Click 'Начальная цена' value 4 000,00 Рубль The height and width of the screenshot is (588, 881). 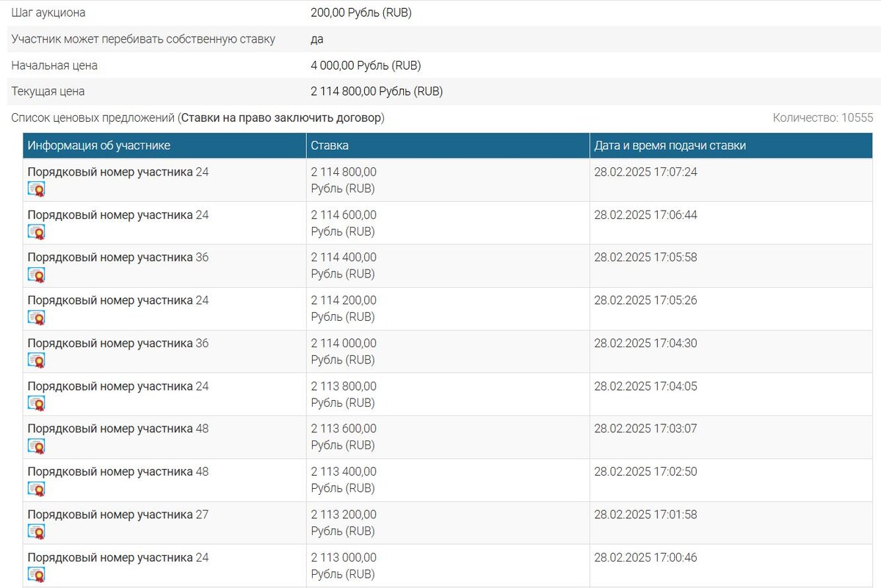tap(366, 65)
